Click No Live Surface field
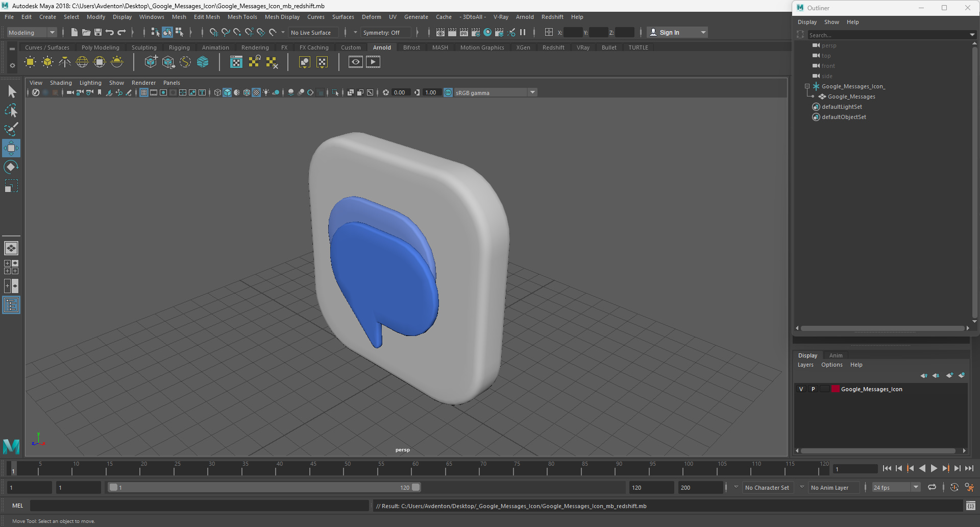 [312, 33]
